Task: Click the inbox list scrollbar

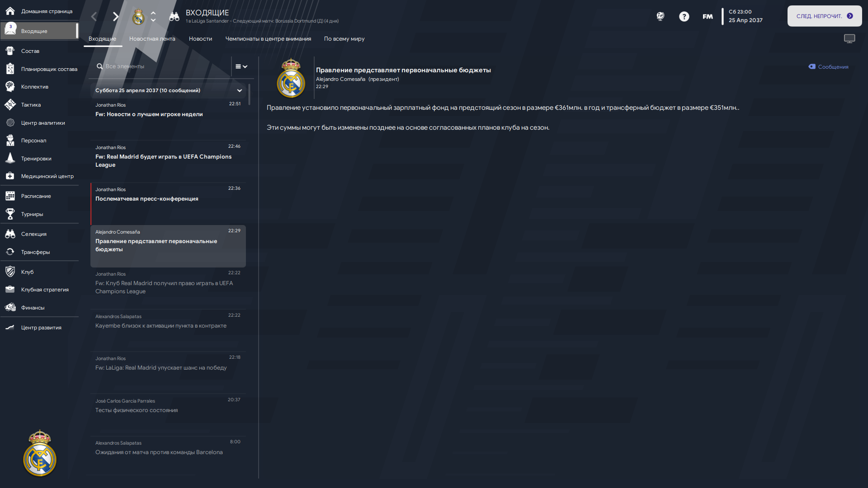Action: (x=249, y=95)
